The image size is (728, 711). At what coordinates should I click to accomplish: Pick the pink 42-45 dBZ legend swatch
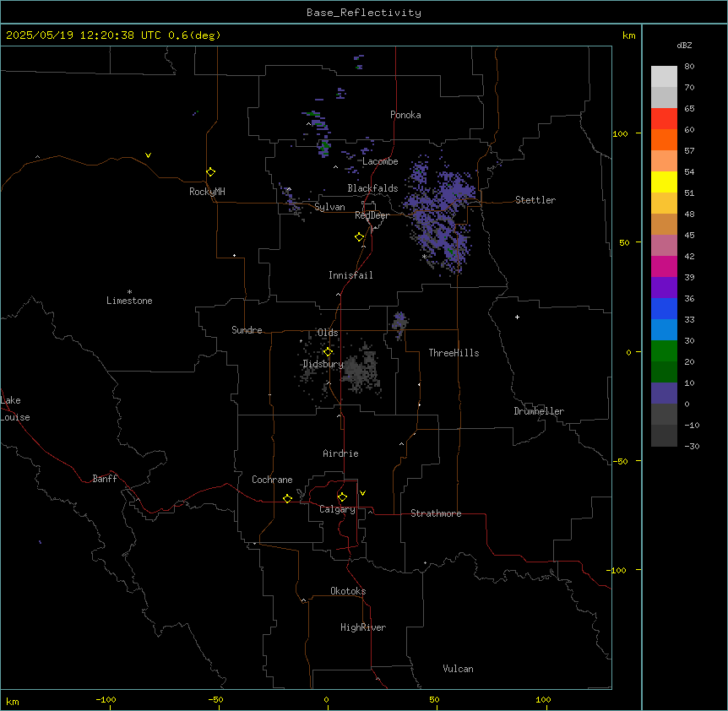664,246
